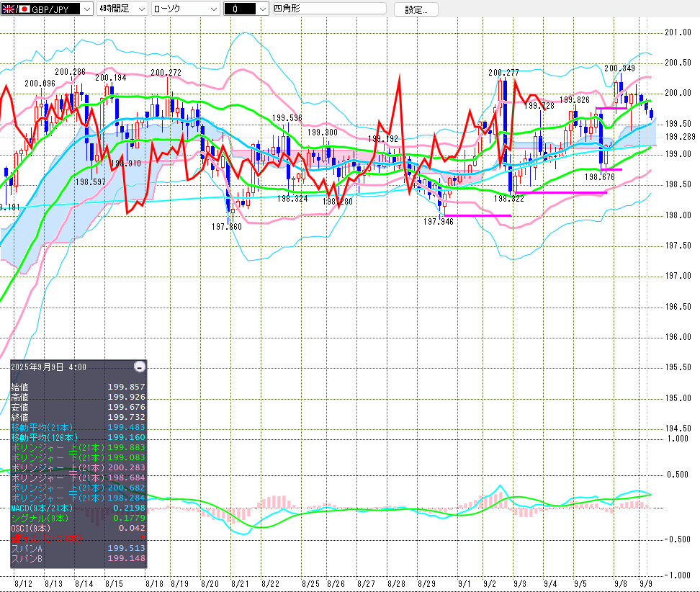This screenshot has height=592, width=700.
Task: Open the candlestick symbol style dropdown
Action: coord(246,9)
